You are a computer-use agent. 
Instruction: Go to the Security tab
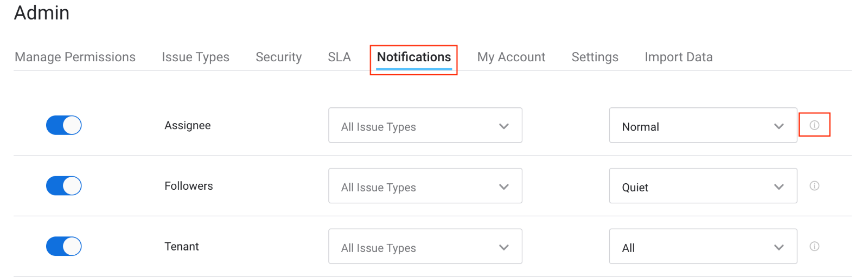pyautogui.click(x=278, y=57)
